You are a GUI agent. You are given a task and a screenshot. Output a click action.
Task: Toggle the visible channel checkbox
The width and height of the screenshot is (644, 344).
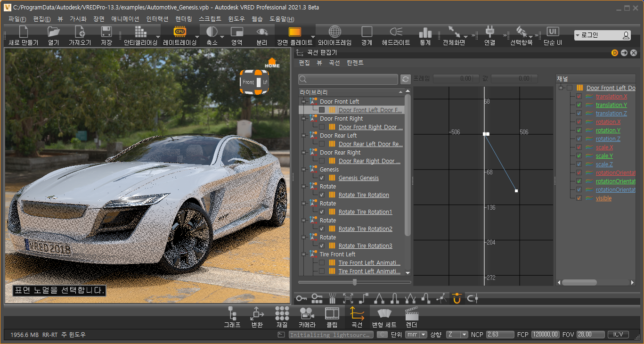pos(579,198)
